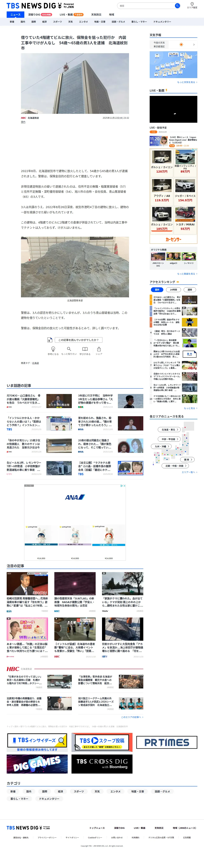This screenshot has width=204, height=868.
Task: Expand the weather forecast chevron arrow
Action: click(x=194, y=44)
